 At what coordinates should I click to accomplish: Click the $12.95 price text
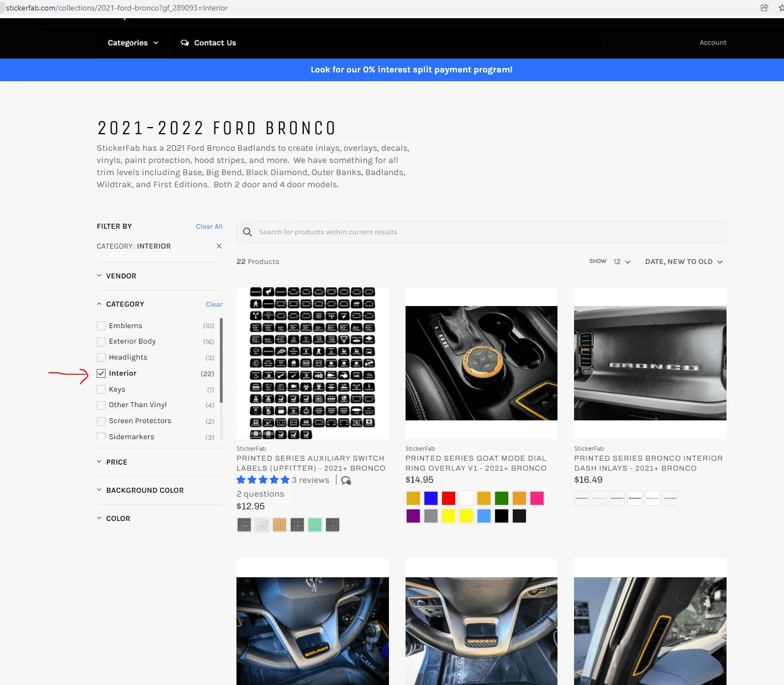coord(250,506)
